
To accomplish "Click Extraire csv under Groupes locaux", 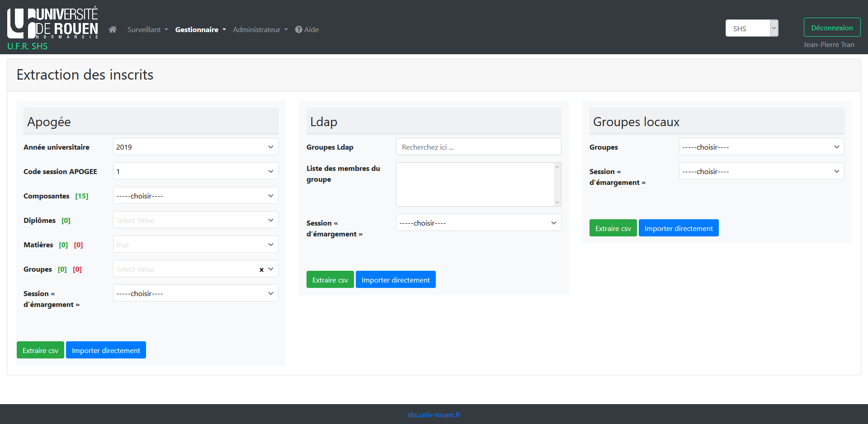I will coord(613,228).
